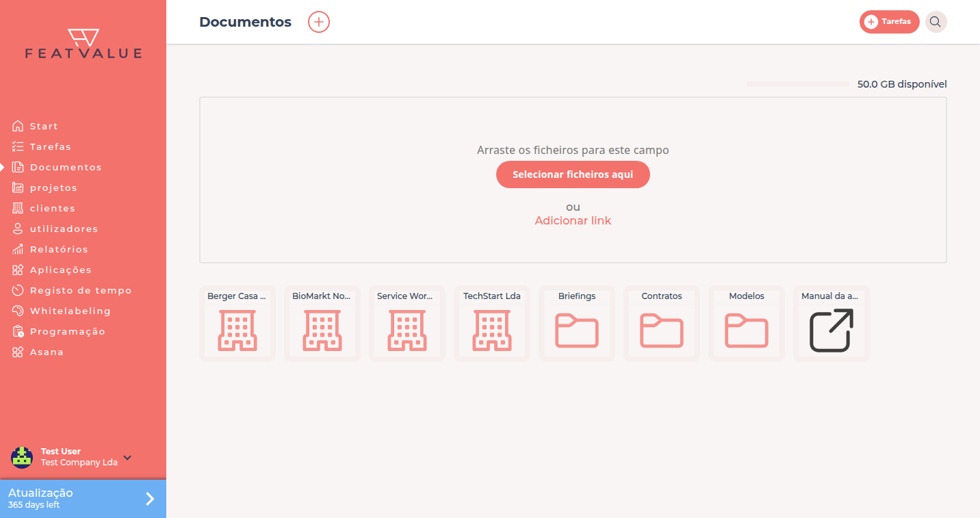Open the BioMarkt client folder
980x518 pixels.
(x=322, y=324)
